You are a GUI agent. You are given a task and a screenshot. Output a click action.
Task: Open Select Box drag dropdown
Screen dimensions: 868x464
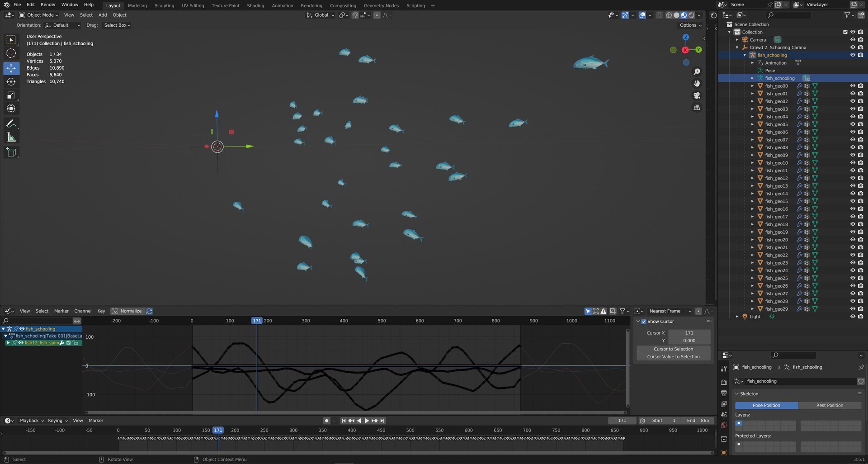point(117,25)
